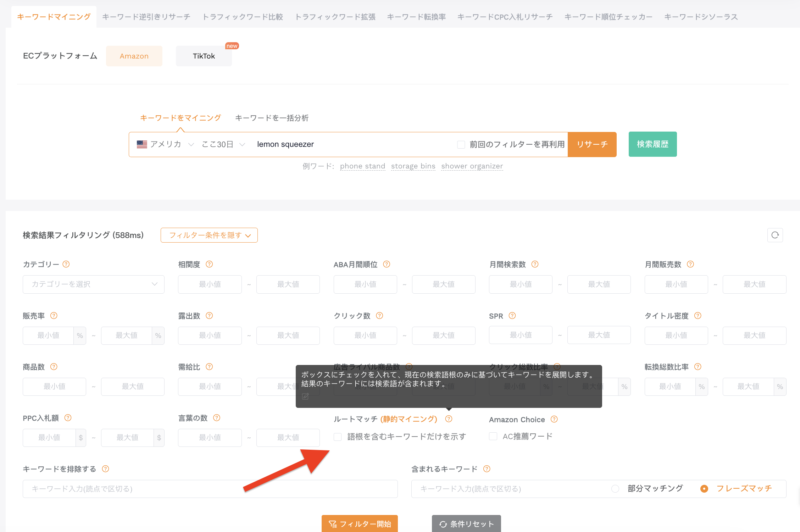Click 月間販売数 minimum value field
This screenshot has height=532, width=800.
676,284
